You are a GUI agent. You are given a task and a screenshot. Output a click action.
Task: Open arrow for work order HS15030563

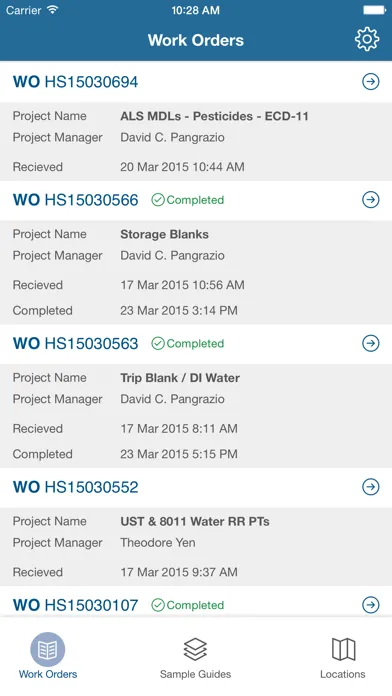tap(371, 343)
